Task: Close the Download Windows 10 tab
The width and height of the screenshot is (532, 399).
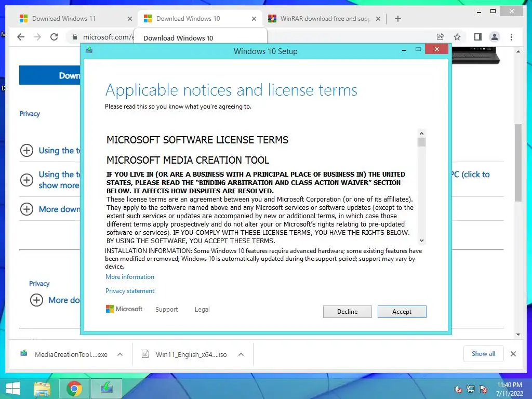Action: pos(254,19)
